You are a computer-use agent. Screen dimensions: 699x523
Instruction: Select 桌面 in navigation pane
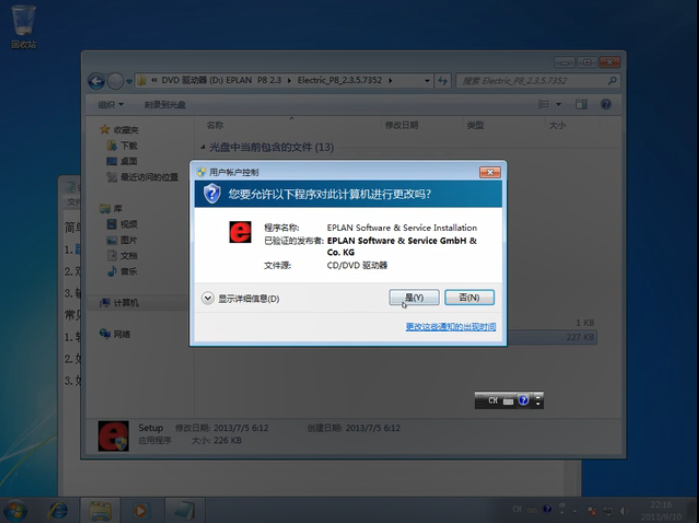(x=122, y=161)
